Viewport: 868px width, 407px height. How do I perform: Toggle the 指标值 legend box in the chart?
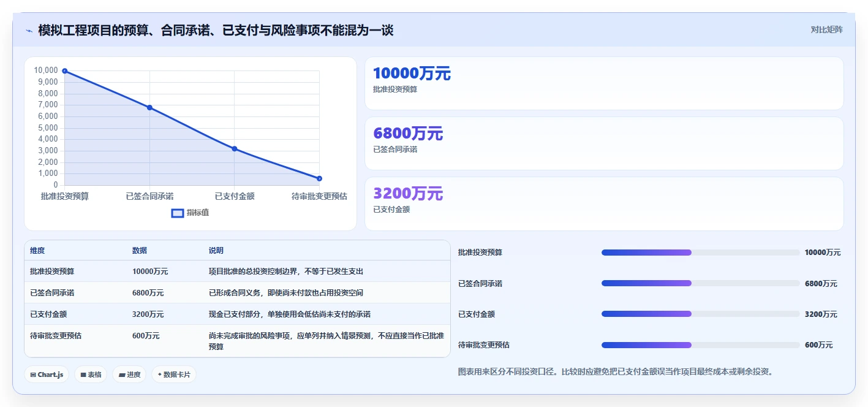(x=177, y=213)
